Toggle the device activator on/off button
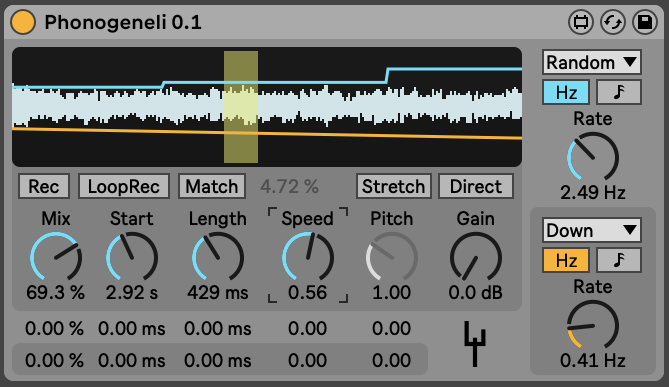Viewport: 669px width, 387px height. (x=23, y=22)
